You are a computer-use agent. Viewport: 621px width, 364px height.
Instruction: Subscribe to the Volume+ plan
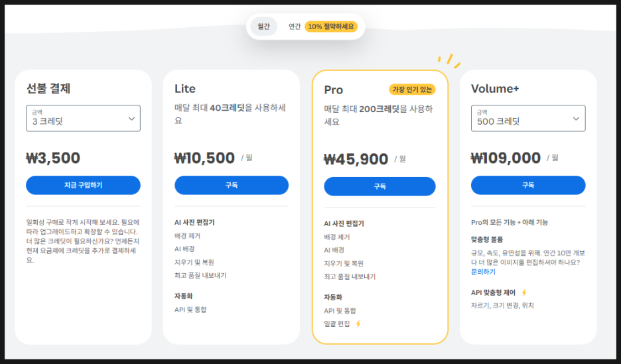click(528, 185)
